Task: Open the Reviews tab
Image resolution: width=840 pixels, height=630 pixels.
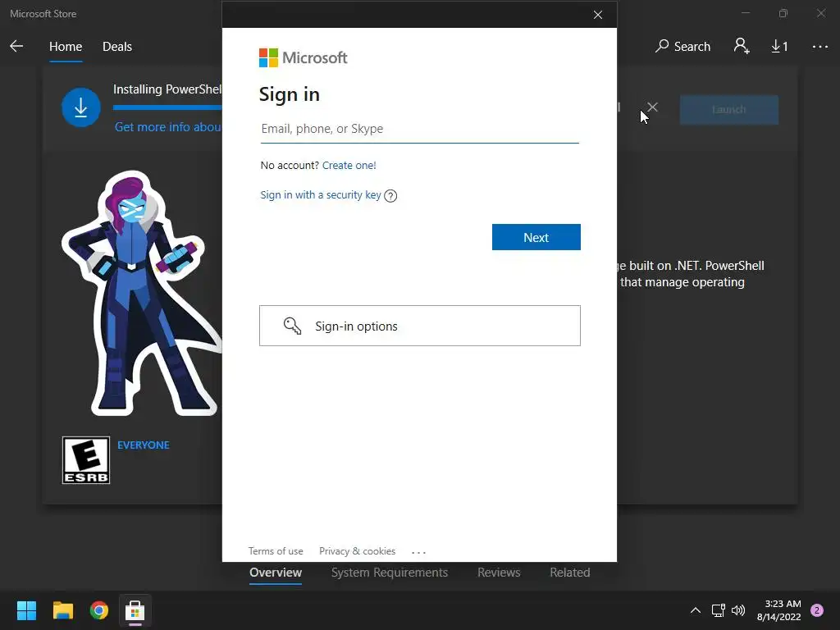Action: pos(499,573)
